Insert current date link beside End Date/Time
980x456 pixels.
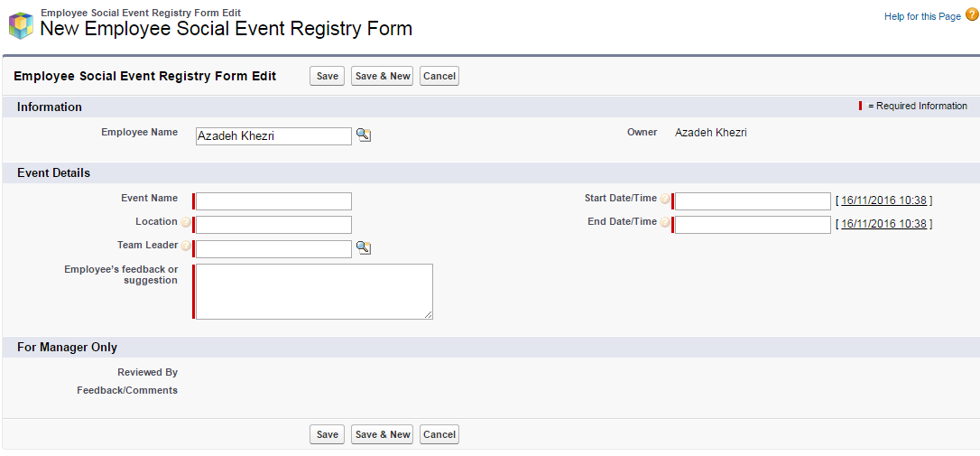point(883,224)
